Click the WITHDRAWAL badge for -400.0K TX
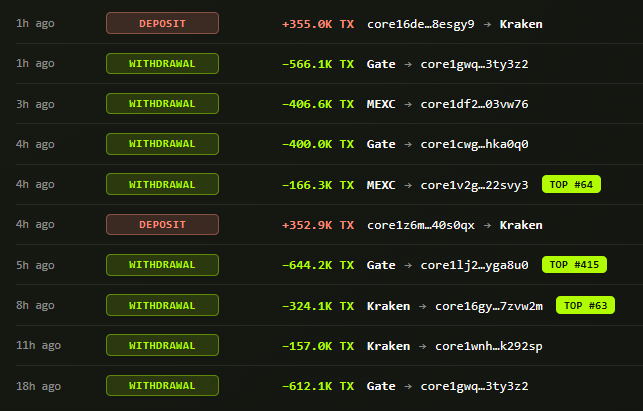This screenshot has width=643, height=411. point(162,144)
